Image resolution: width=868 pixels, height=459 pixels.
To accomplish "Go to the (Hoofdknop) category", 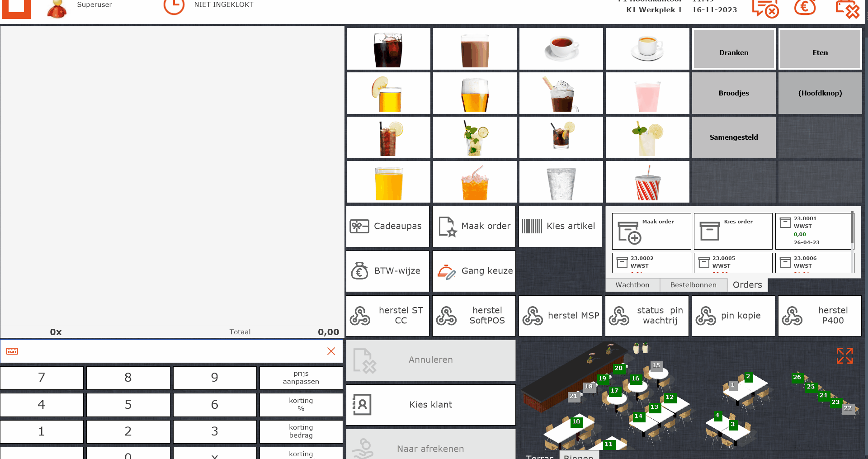I will (820, 93).
